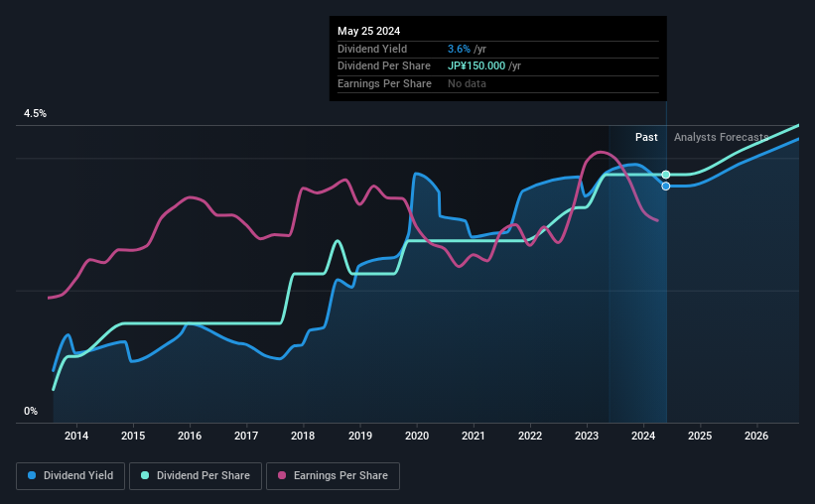This screenshot has height=504, width=815.
Task: Click the JP¥150.000 dividend value
Action: pyautogui.click(x=476, y=66)
